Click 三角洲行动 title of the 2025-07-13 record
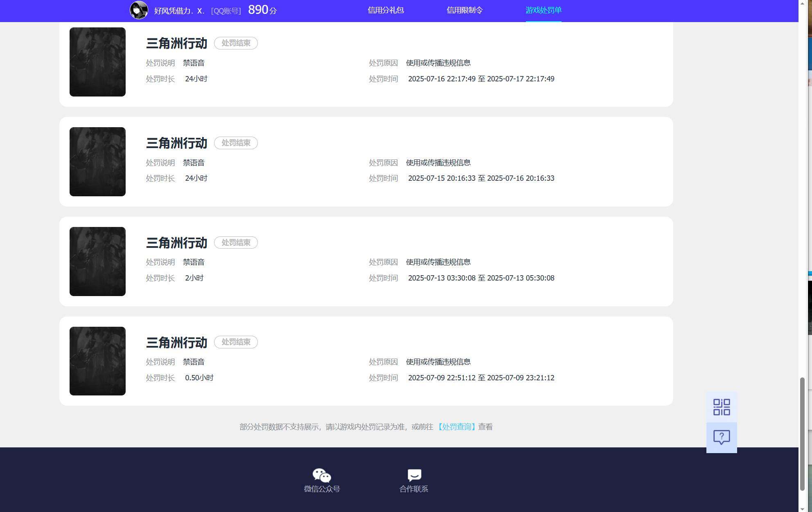The width and height of the screenshot is (812, 512). tap(176, 243)
